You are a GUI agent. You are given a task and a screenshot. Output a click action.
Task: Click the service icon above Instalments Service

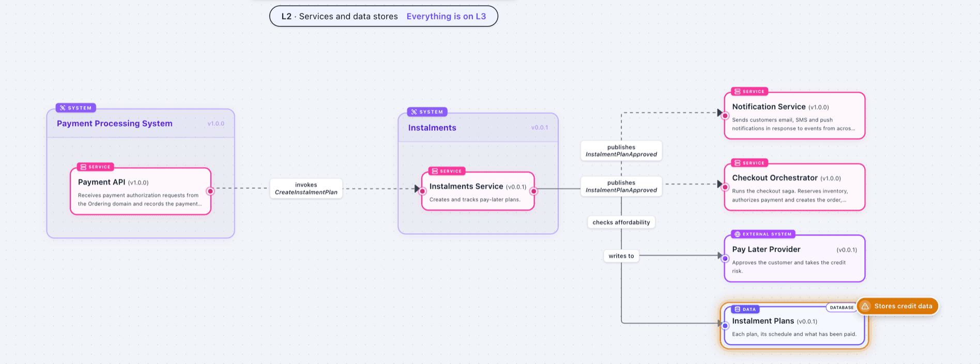[x=435, y=171]
